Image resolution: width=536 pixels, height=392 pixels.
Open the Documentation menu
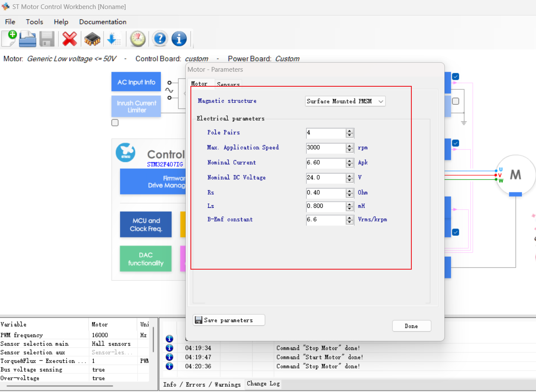click(x=103, y=22)
